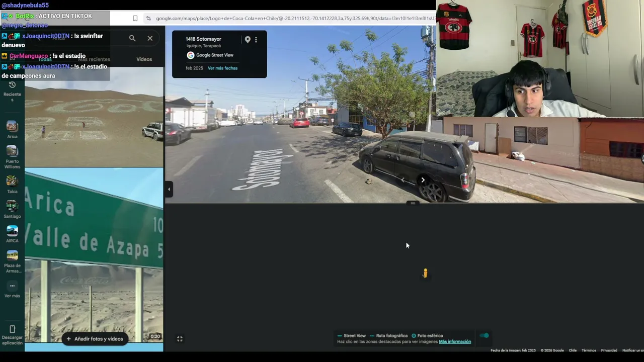Collapse the side panel with the arrow
The width and height of the screenshot is (644, 362).
[x=169, y=190]
